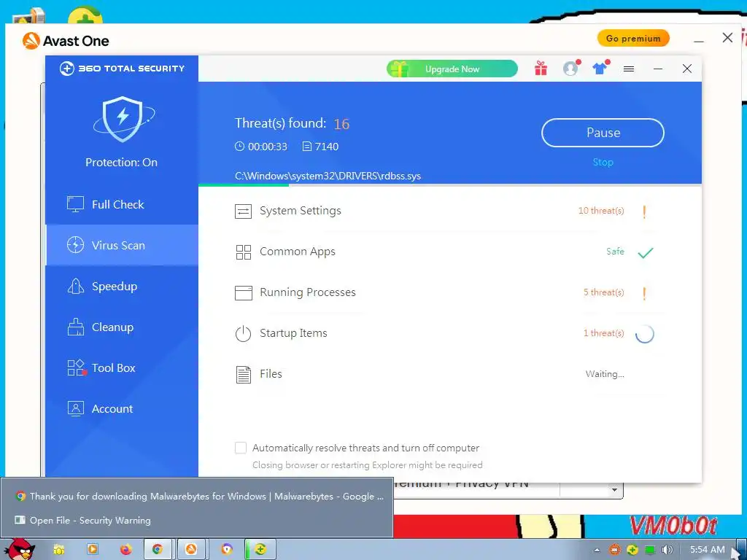
Task: Click the Common Apps green checkmark
Action: point(645,252)
